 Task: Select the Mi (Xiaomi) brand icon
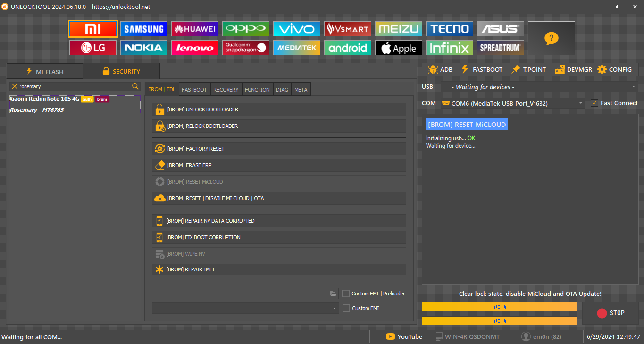[93, 29]
